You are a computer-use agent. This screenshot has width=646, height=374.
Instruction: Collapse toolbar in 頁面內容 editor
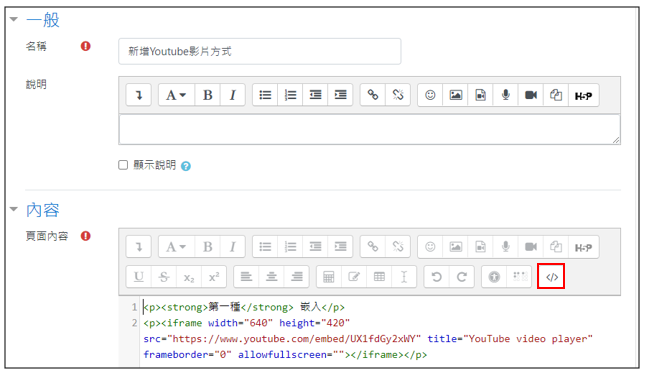tap(139, 247)
